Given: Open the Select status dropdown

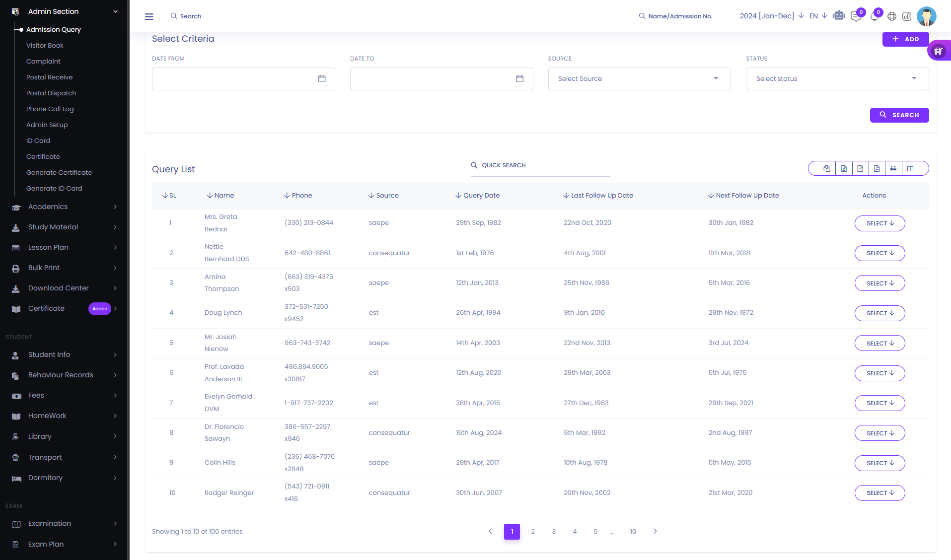Looking at the screenshot, I should 837,78.
